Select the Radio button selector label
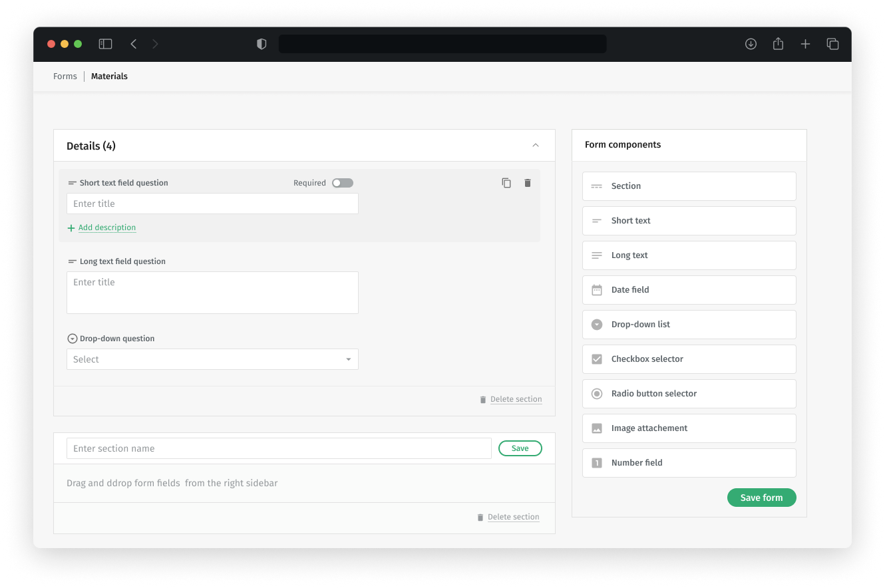This screenshot has height=588, width=885. click(654, 394)
